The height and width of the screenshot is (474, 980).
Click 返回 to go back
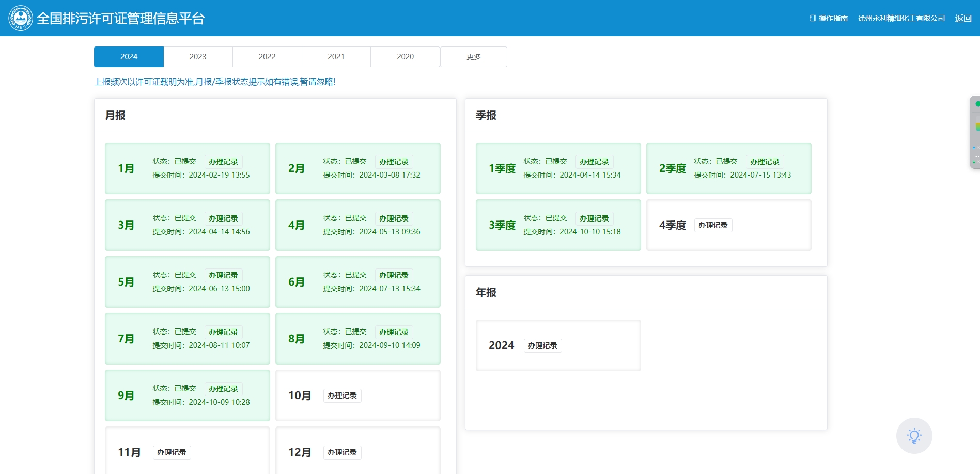[963, 18]
